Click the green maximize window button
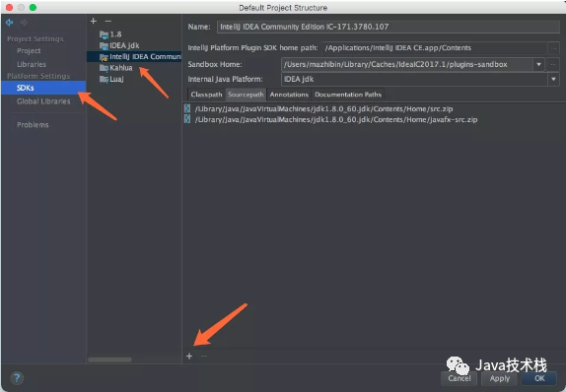 [33, 8]
